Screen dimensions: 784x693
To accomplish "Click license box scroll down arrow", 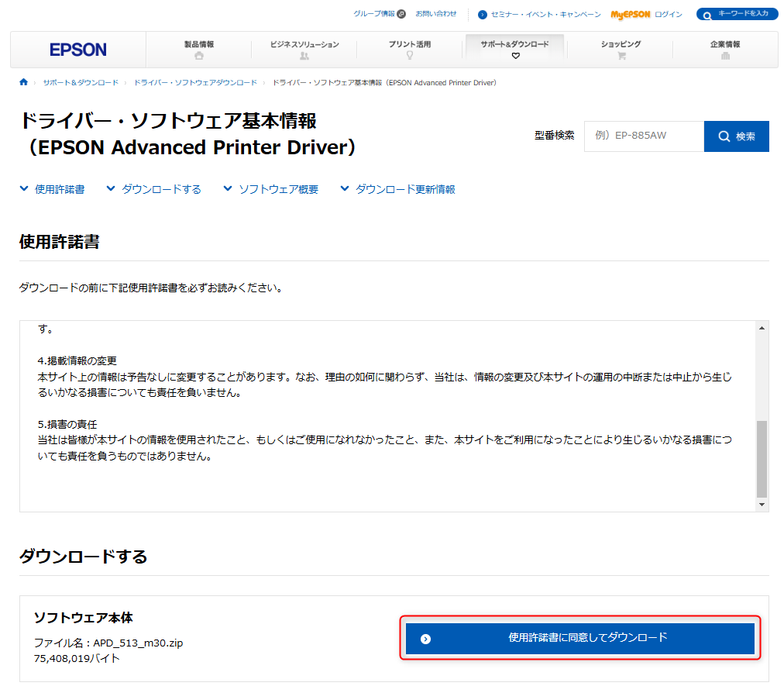I will coord(762,505).
